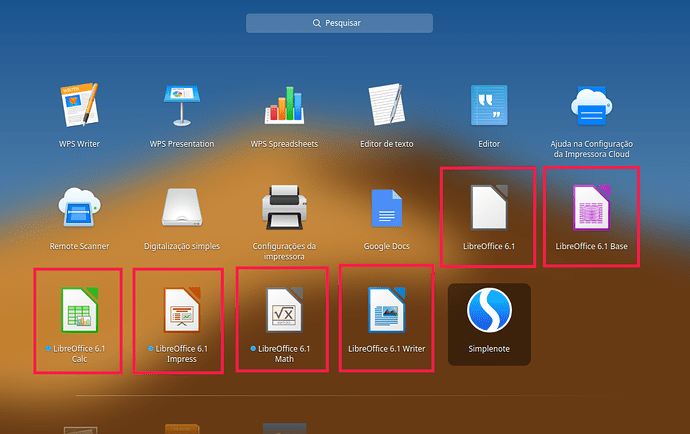Viewport: 690px width, 434px height.
Task: Launch Google Docs icon
Action: click(386, 208)
